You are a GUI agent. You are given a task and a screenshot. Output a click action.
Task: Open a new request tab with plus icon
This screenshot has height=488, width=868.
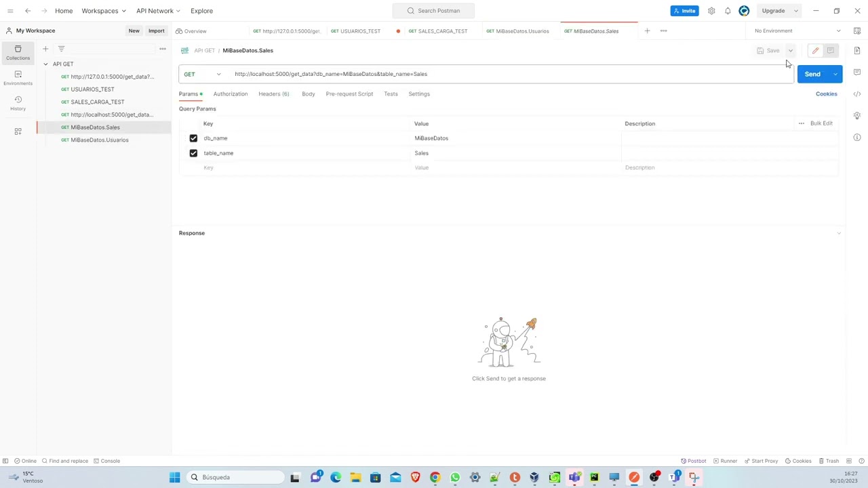coord(647,30)
